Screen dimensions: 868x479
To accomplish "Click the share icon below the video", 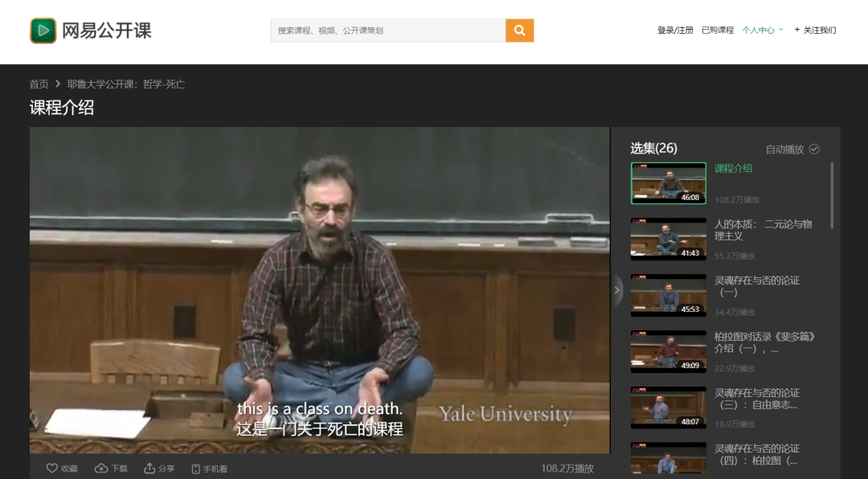I will (x=149, y=469).
